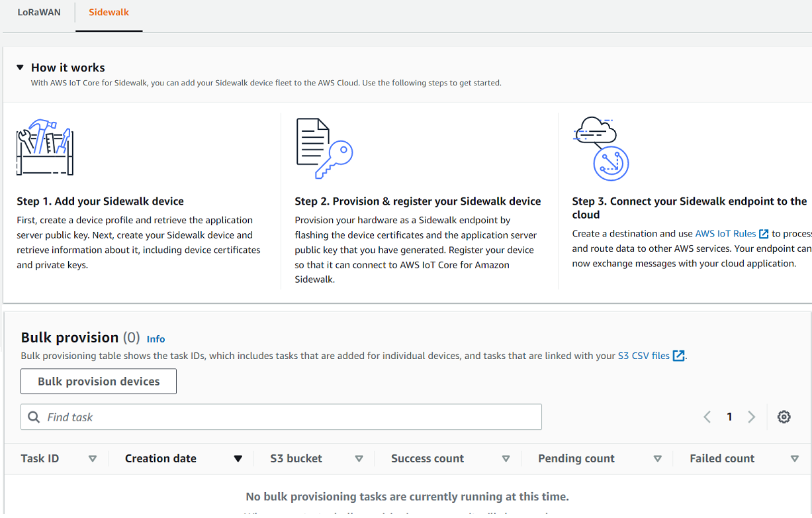Open the AWS IoT Rules link

pyautogui.click(x=725, y=234)
